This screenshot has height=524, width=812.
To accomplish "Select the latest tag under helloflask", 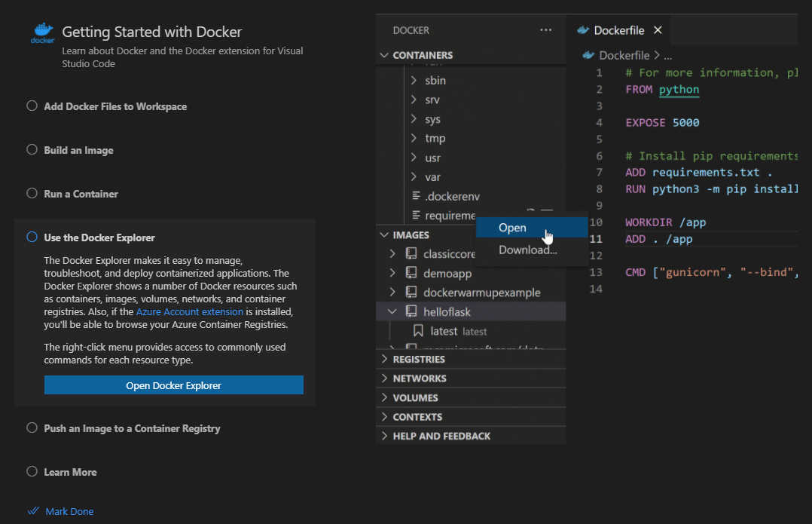I will coord(471,331).
